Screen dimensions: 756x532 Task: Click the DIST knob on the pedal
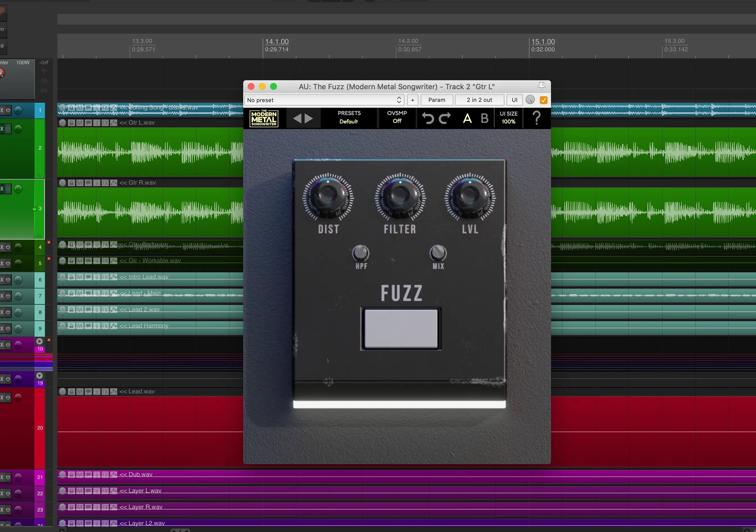(x=328, y=197)
